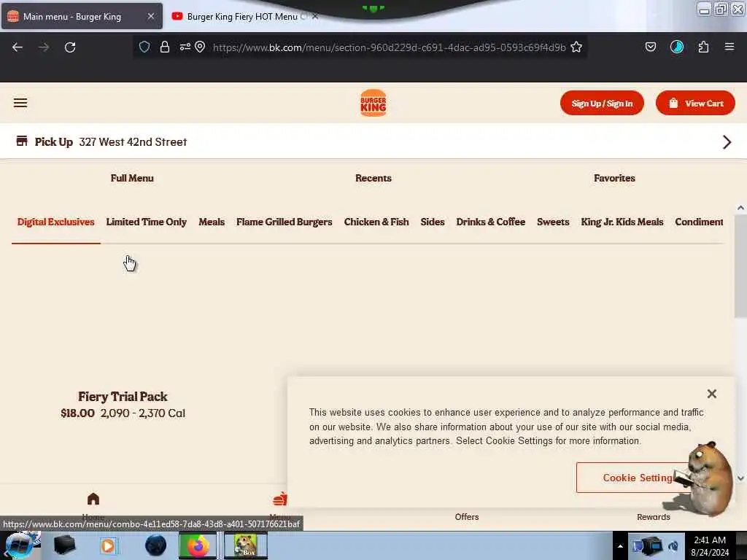
Task: Select the Sides category
Action: 432,222
